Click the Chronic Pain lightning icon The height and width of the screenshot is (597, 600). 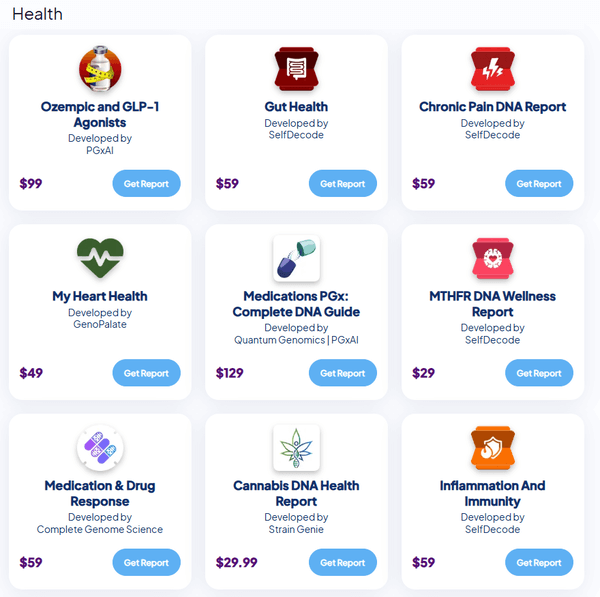click(x=492, y=69)
